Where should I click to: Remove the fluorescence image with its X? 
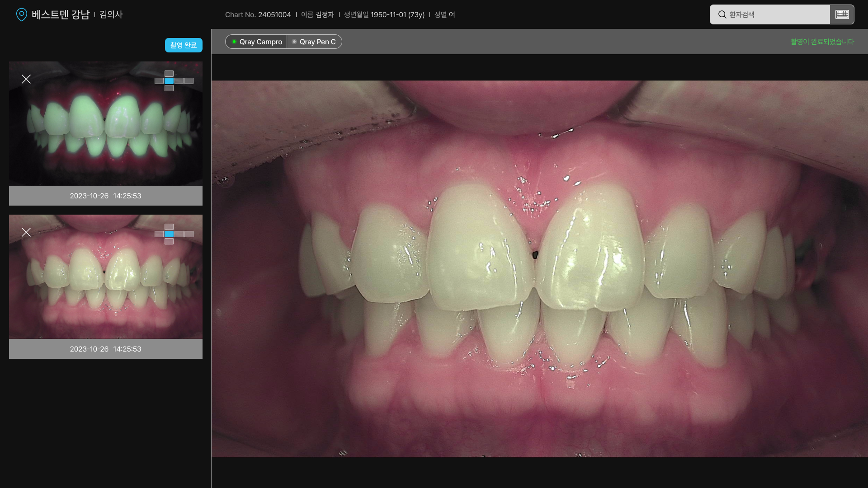[26, 79]
